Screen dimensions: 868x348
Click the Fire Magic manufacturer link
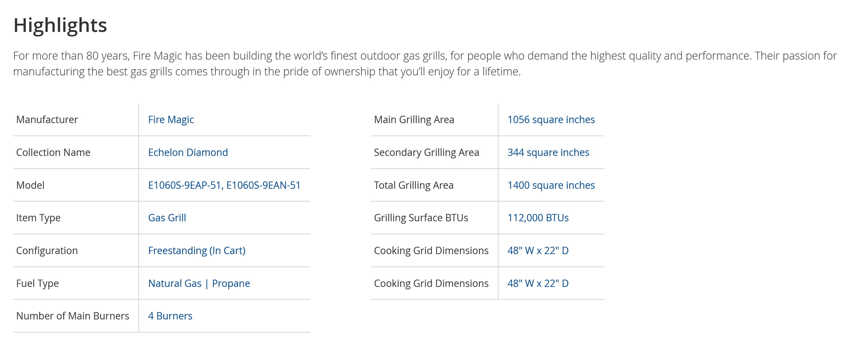click(x=171, y=119)
